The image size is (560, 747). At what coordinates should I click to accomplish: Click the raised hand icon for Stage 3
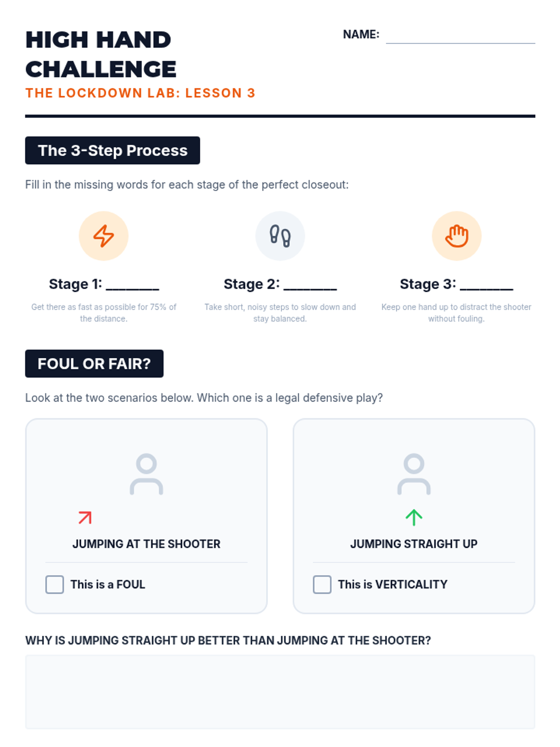456,236
